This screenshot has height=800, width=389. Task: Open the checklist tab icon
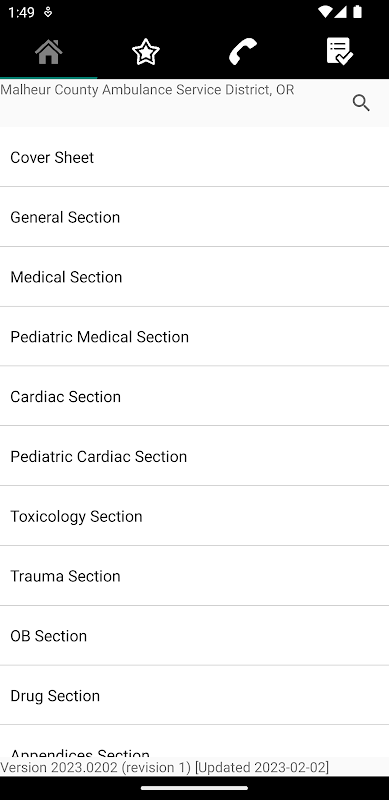click(339, 52)
